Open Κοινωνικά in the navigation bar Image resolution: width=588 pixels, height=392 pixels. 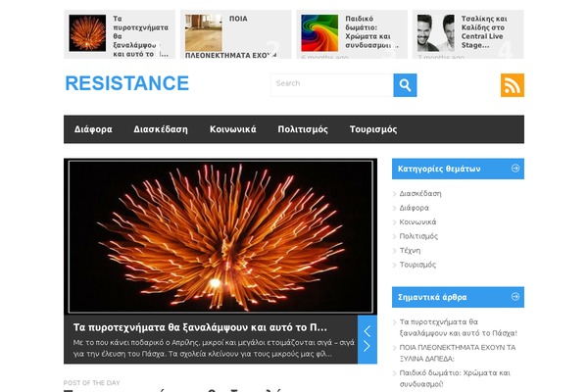point(233,129)
